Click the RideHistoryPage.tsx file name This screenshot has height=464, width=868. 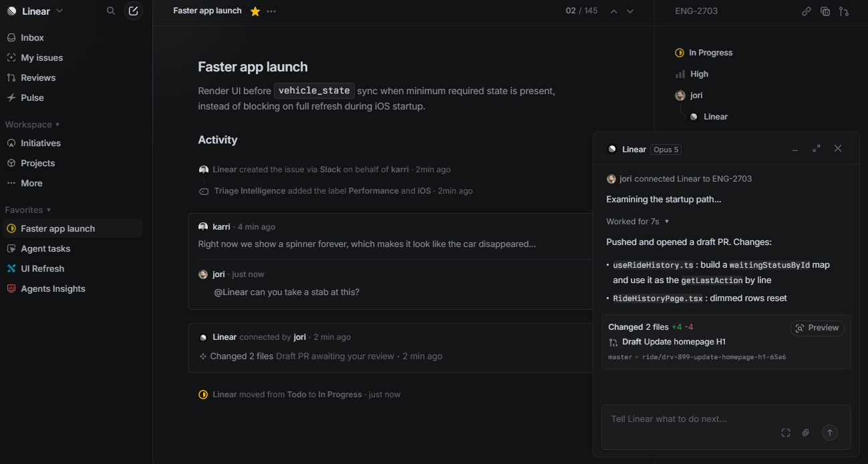coord(658,298)
